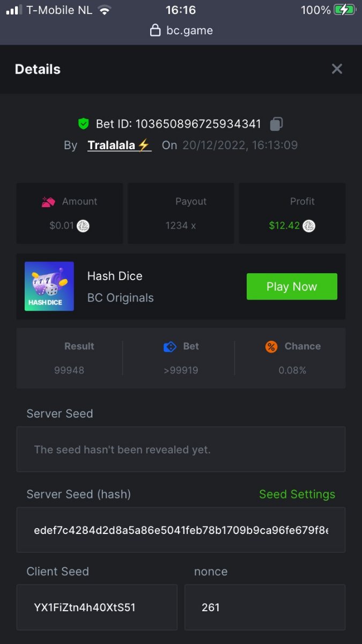Open Seed Settings
The image size is (362, 644).
point(297,494)
